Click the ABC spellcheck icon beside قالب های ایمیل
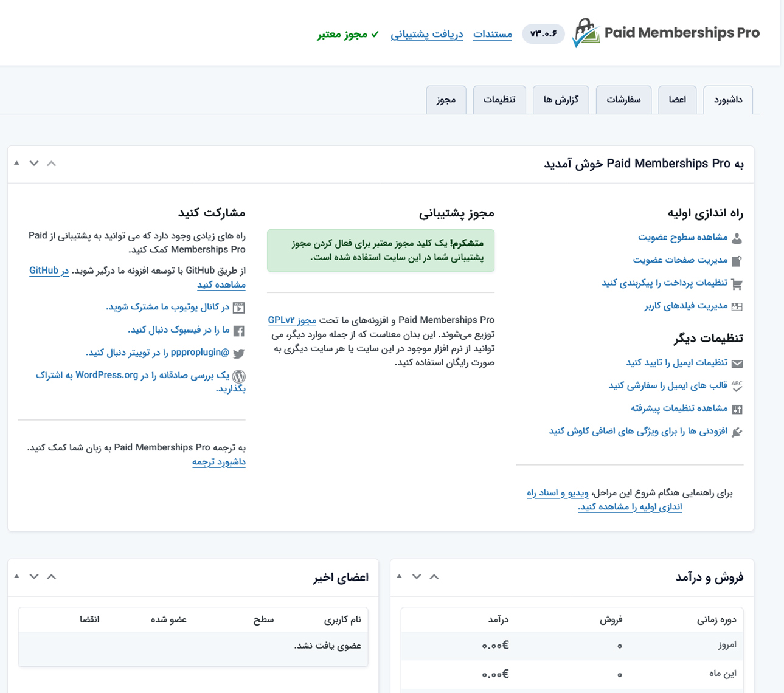The height and width of the screenshot is (693, 784). click(737, 386)
